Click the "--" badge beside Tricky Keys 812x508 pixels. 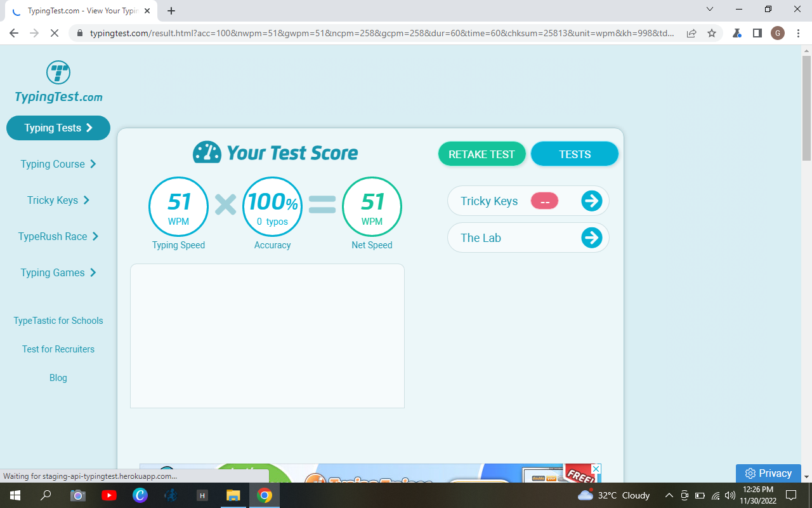544,201
